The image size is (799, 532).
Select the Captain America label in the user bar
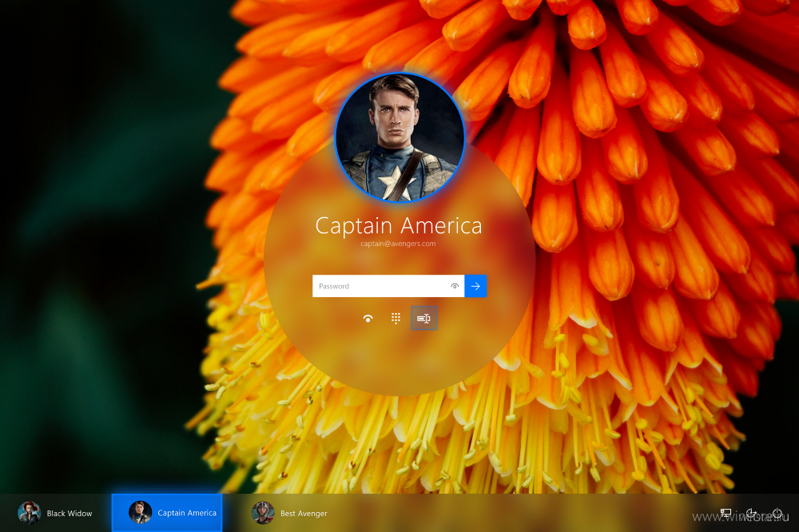(187, 514)
